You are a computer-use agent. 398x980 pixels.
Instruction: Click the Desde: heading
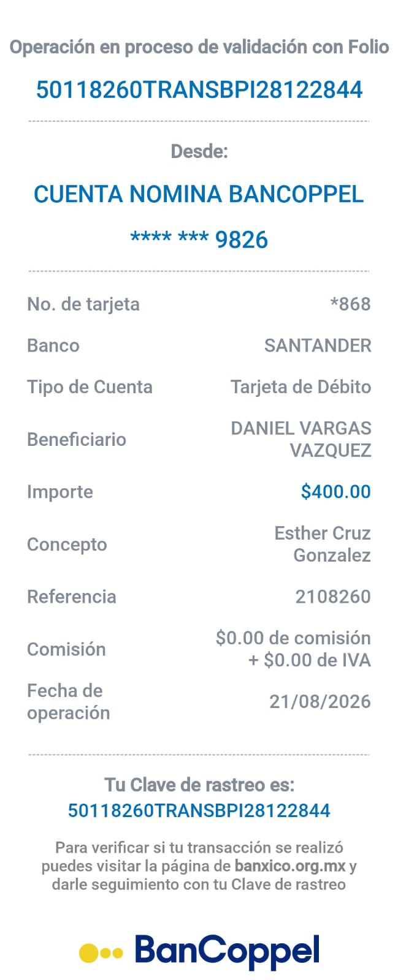[x=199, y=151]
